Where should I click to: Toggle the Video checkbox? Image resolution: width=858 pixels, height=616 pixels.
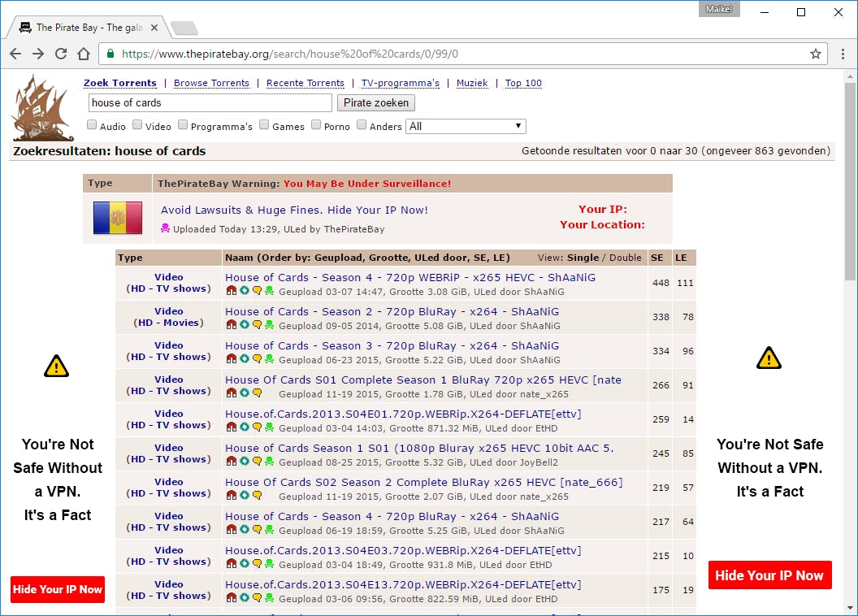pos(138,124)
